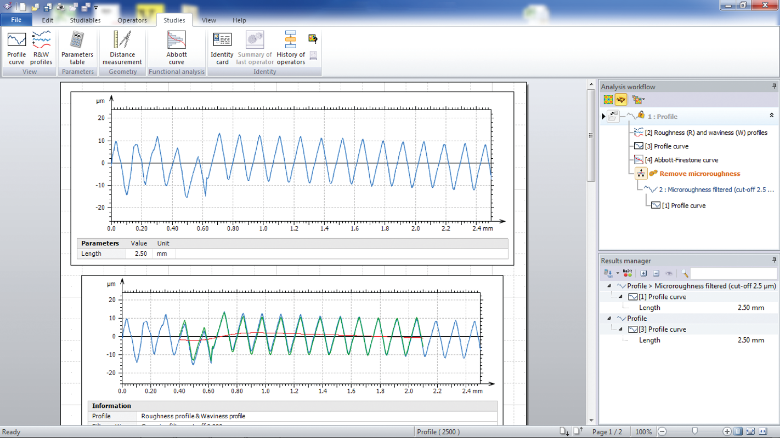Select the Distance measurement tool

(122, 47)
